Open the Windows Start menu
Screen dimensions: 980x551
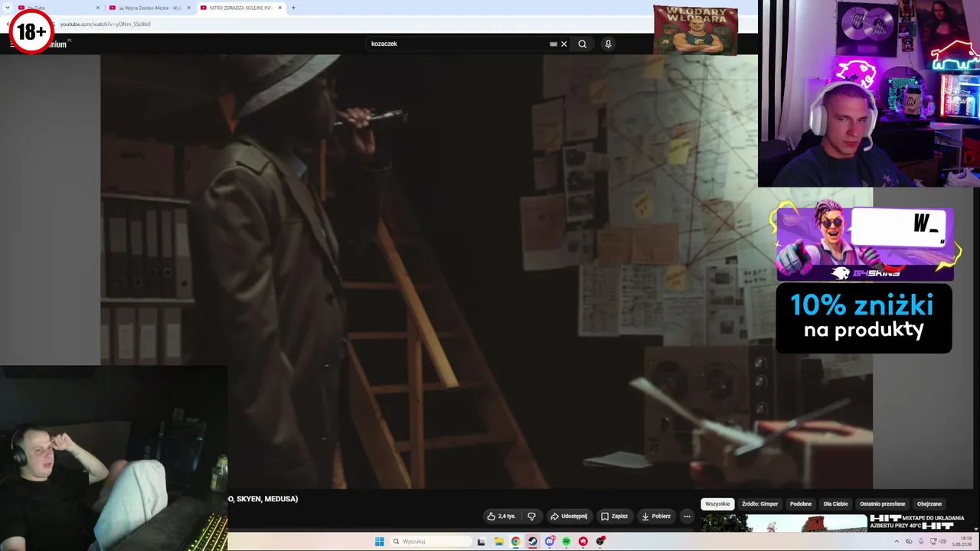[x=379, y=542]
